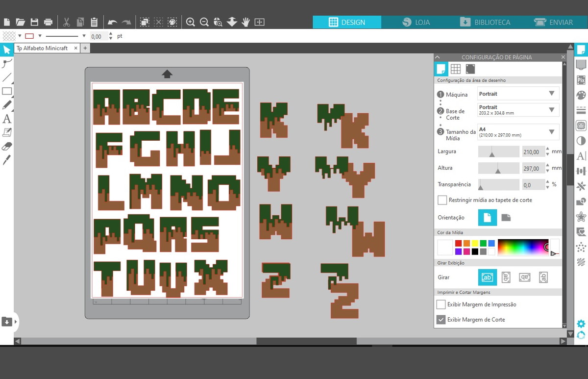Pick the edit points tool
The image size is (588, 379).
pos(7,64)
